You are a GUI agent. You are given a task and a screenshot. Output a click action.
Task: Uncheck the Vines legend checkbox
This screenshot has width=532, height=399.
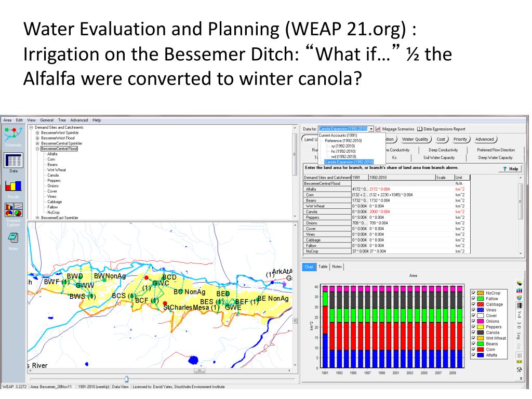pos(474,310)
